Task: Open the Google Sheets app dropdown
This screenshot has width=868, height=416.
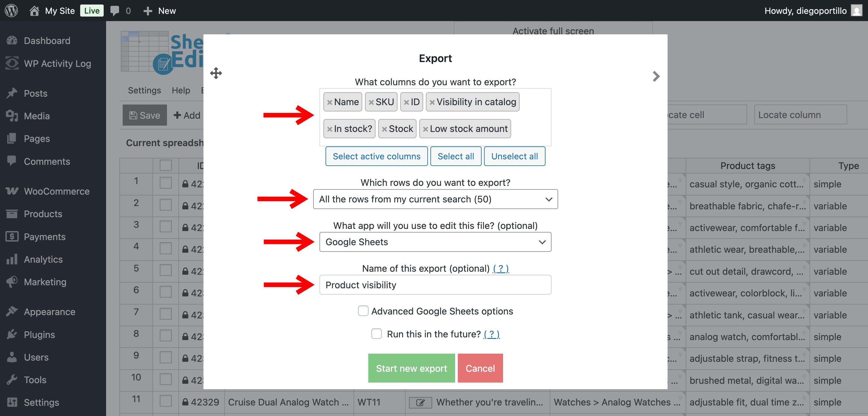Action: [435, 242]
